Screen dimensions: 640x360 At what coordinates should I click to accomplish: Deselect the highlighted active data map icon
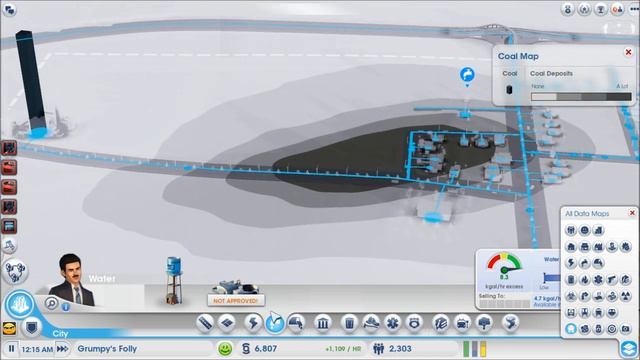[571, 329]
